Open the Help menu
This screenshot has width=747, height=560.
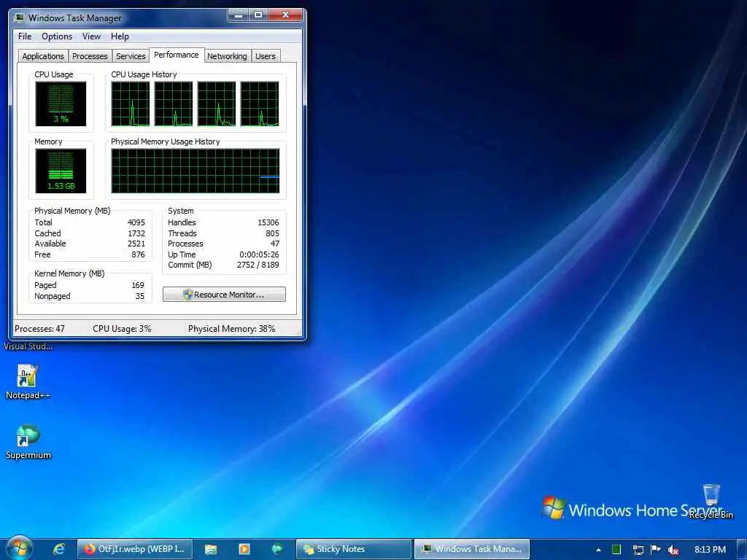click(120, 36)
